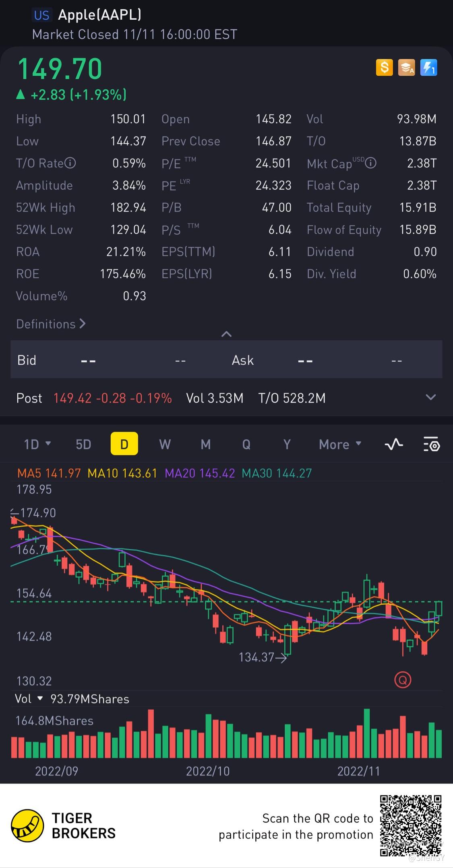Tap the Bid row label
The height and width of the screenshot is (868, 453).
point(27,360)
